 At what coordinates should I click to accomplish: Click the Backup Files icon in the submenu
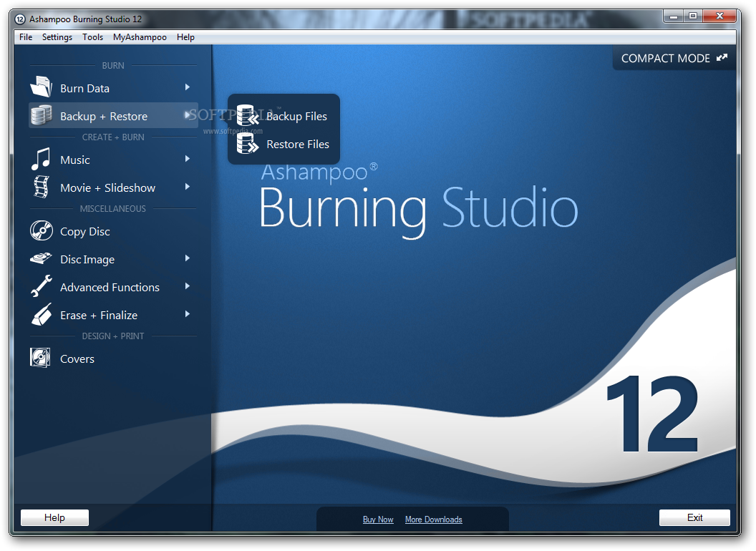click(x=248, y=116)
